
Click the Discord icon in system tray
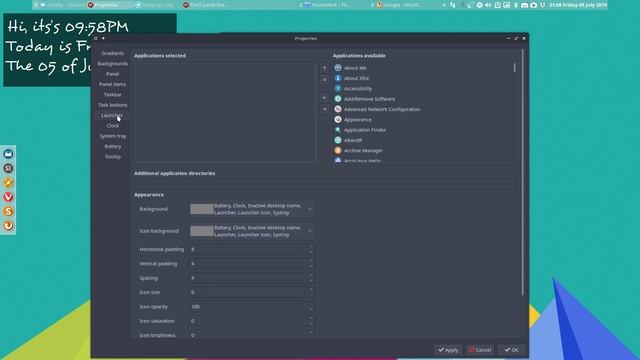pyautogui.click(x=524, y=5)
